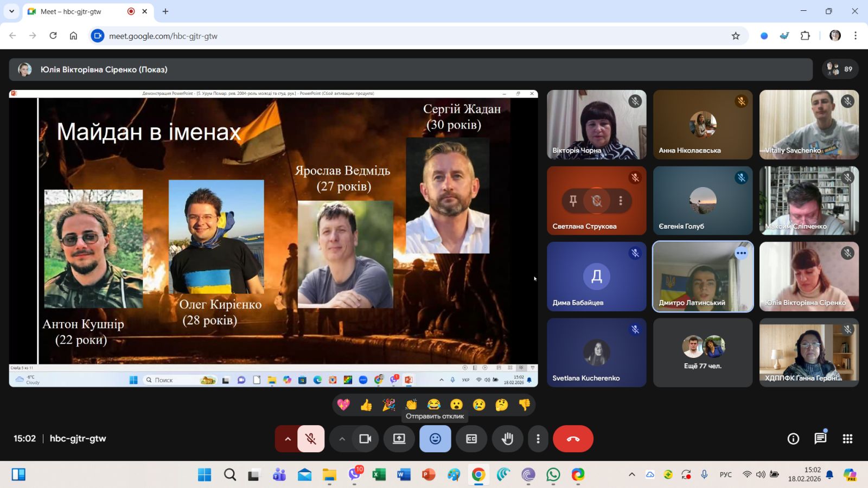The height and width of the screenshot is (488, 868).
Task: Leave the call with red hang-up button
Action: (573, 439)
